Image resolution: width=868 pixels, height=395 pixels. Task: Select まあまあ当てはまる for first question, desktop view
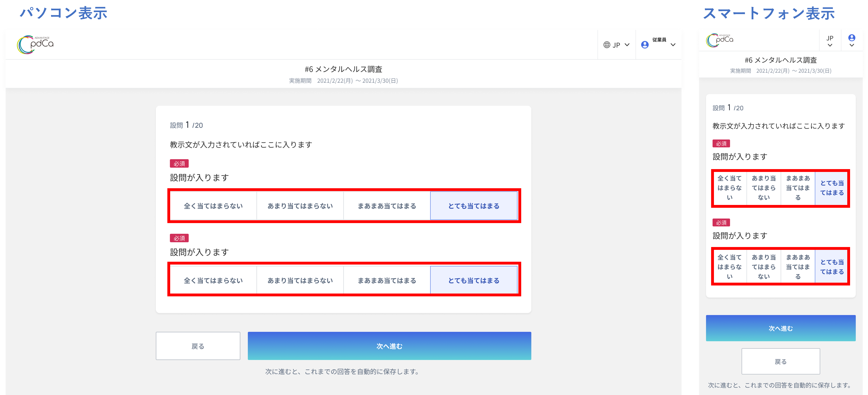click(x=387, y=206)
